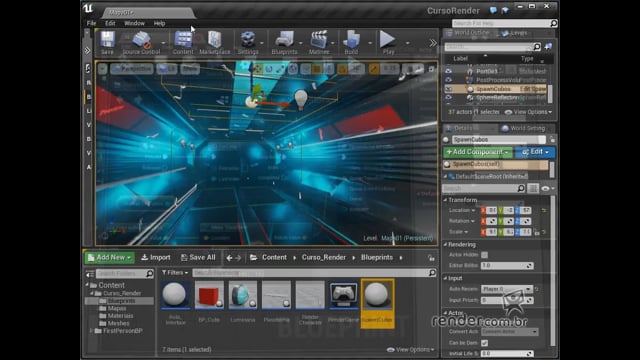Toggle rotation snapping icon in viewport
The image size is (640, 360).
342,69
